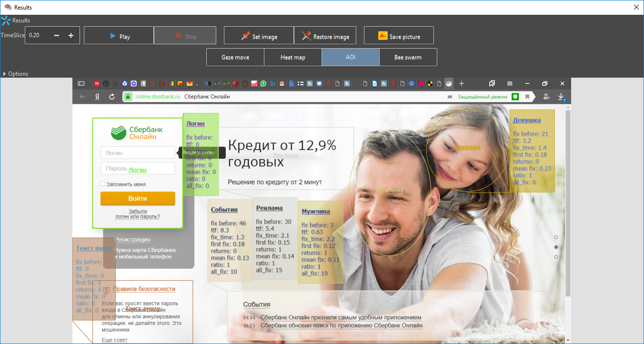Select the AOI view tab
Viewport: 644px width, 344px height.
coord(351,57)
